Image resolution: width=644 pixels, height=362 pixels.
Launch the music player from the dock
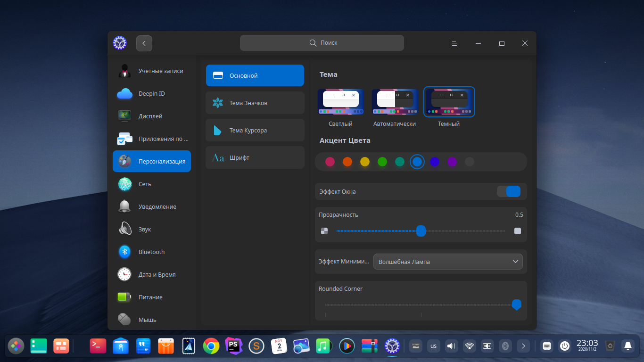coord(324,346)
